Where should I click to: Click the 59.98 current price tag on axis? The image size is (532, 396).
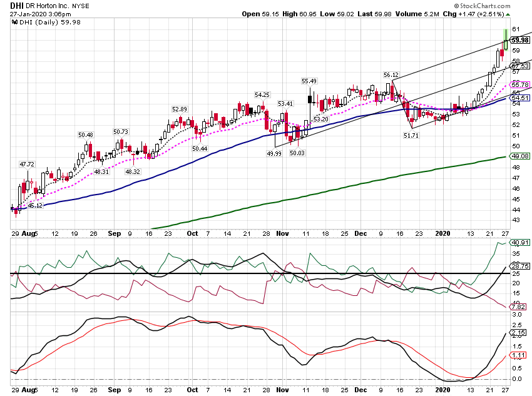(519, 40)
